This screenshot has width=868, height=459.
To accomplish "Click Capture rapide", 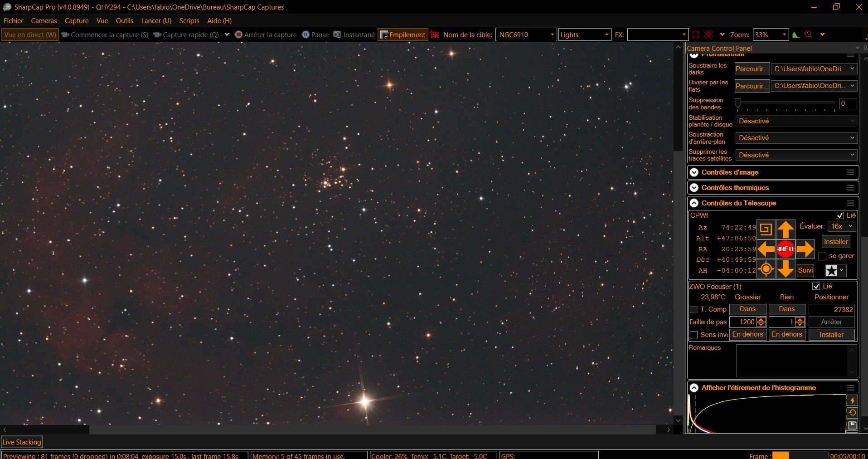I will click(x=186, y=35).
